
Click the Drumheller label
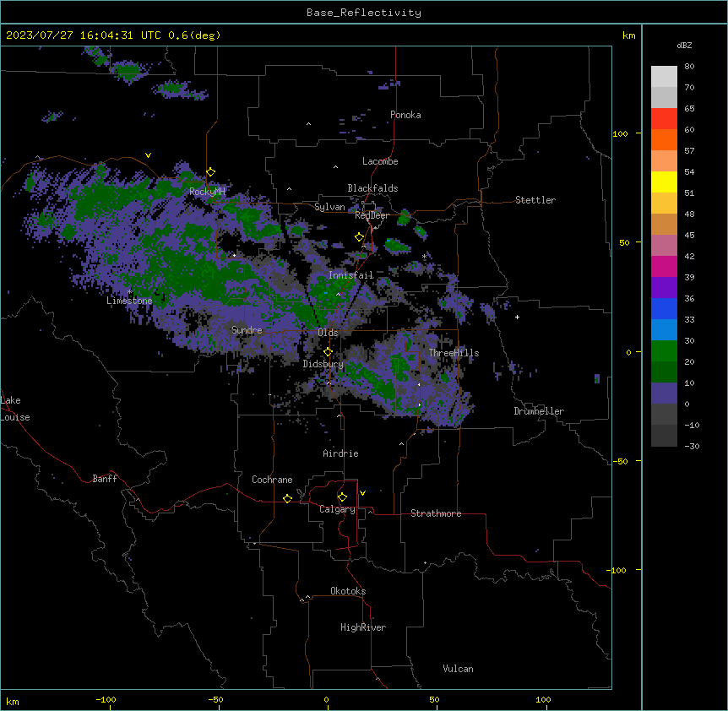click(539, 411)
